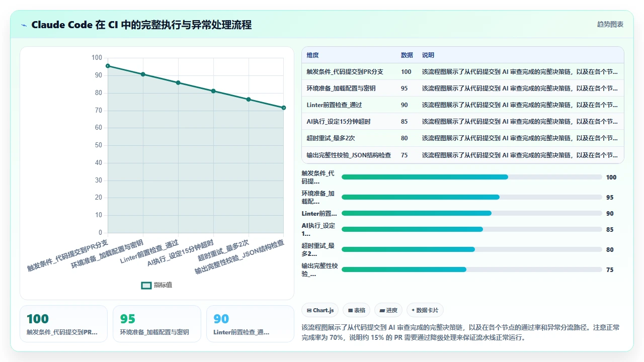Image resolution: width=644 pixels, height=362 pixels.
Task: Click the chart data point above 环境准备
Action: click(x=143, y=74)
